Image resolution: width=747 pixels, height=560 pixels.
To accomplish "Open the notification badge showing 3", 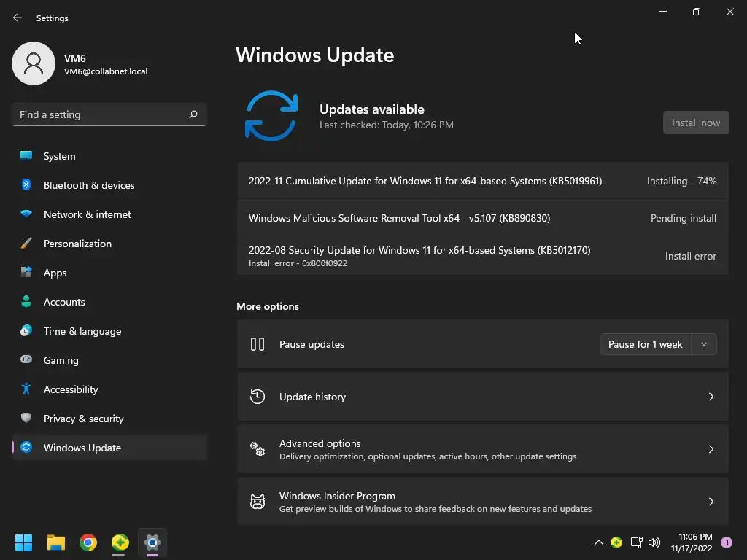I will [x=727, y=542].
